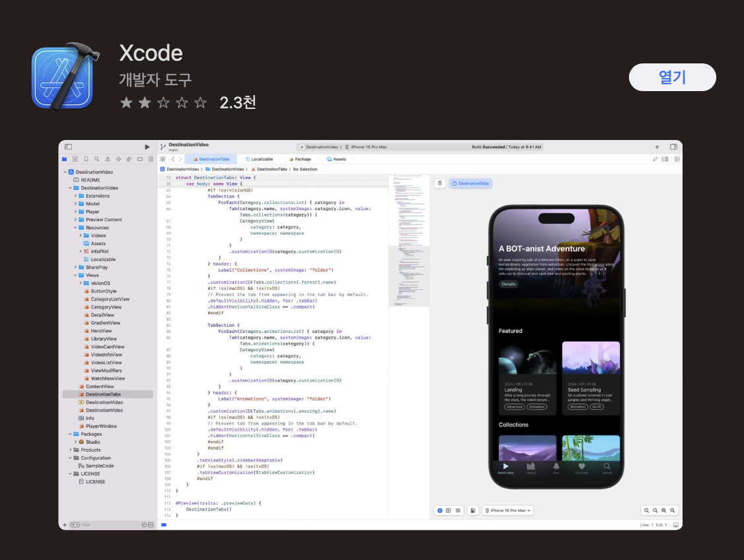
Task: Switch to the Localizable editor tab
Action: 259,159
